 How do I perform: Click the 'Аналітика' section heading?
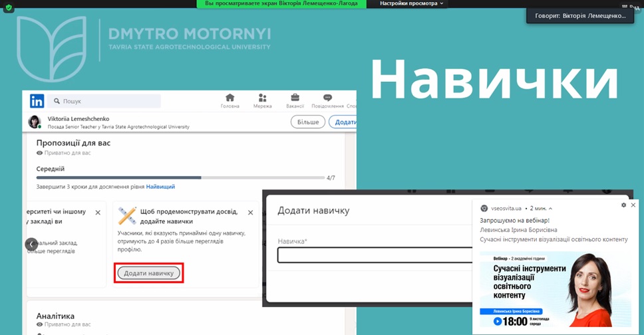coord(55,316)
